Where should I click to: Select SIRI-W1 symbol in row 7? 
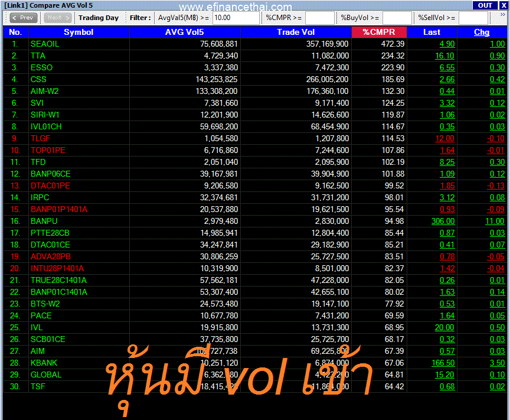(x=45, y=115)
